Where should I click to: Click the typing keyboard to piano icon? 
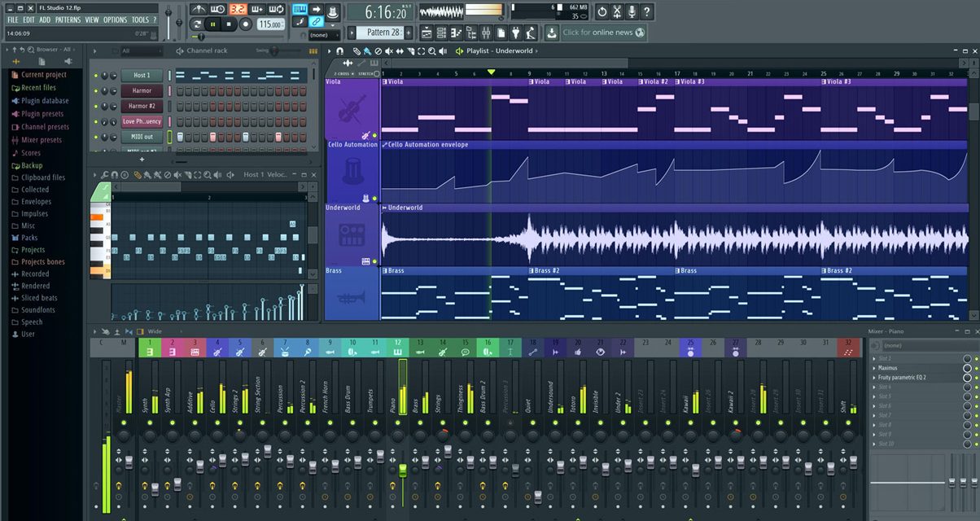[x=300, y=8]
